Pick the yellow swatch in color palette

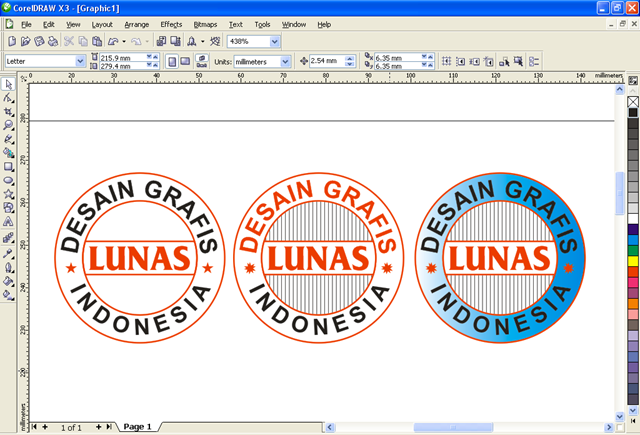pyautogui.click(x=633, y=260)
